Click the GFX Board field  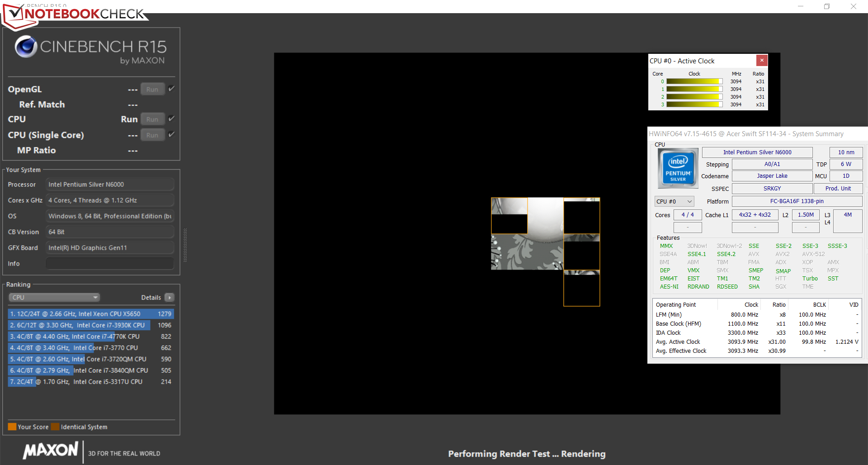110,248
